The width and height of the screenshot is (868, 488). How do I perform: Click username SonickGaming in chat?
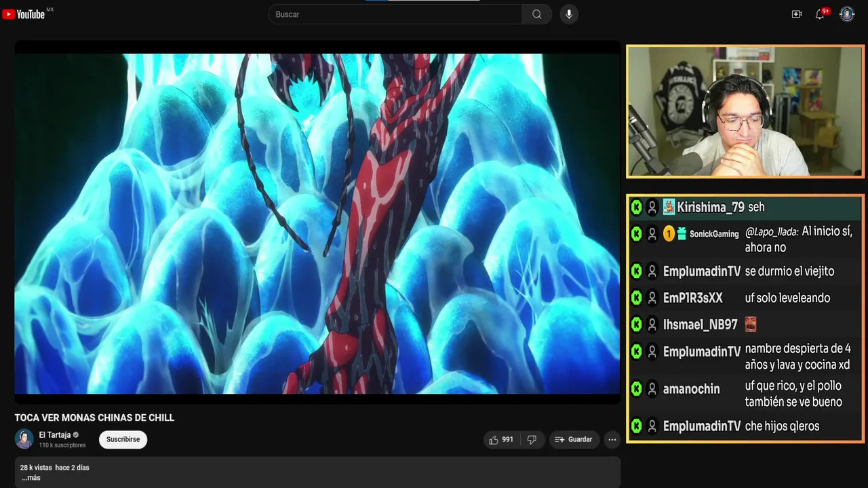714,234
